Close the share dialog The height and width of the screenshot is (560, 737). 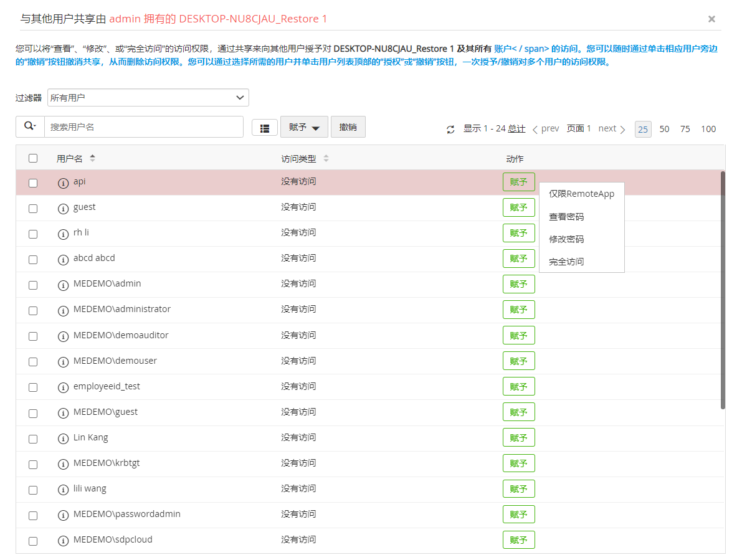[x=711, y=19]
